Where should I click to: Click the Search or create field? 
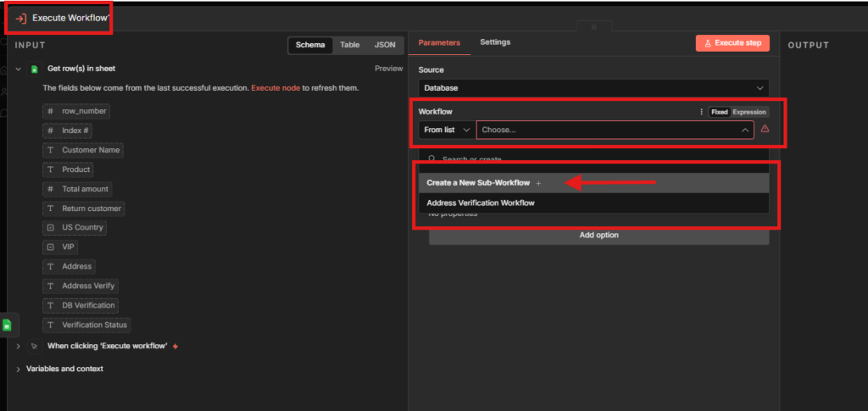point(593,159)
